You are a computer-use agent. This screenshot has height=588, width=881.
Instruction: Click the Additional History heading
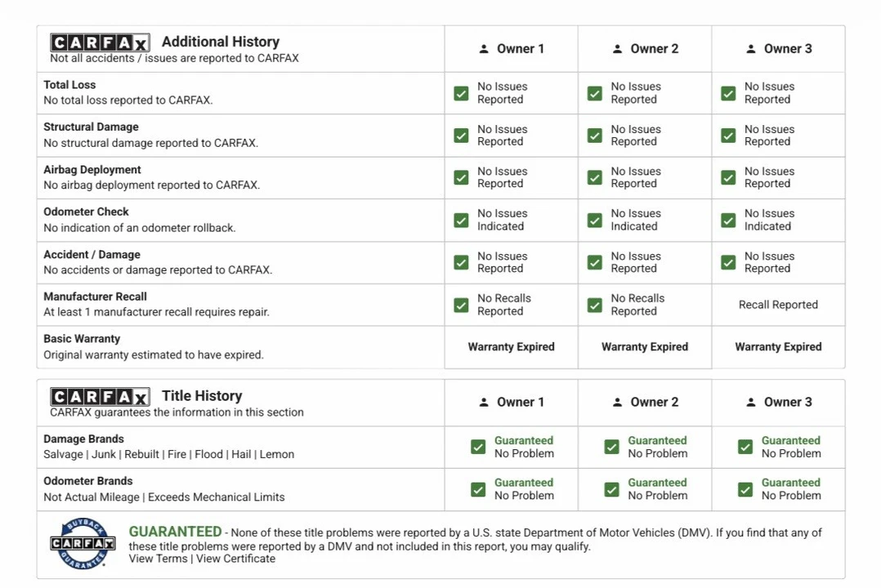coord(221,42)
